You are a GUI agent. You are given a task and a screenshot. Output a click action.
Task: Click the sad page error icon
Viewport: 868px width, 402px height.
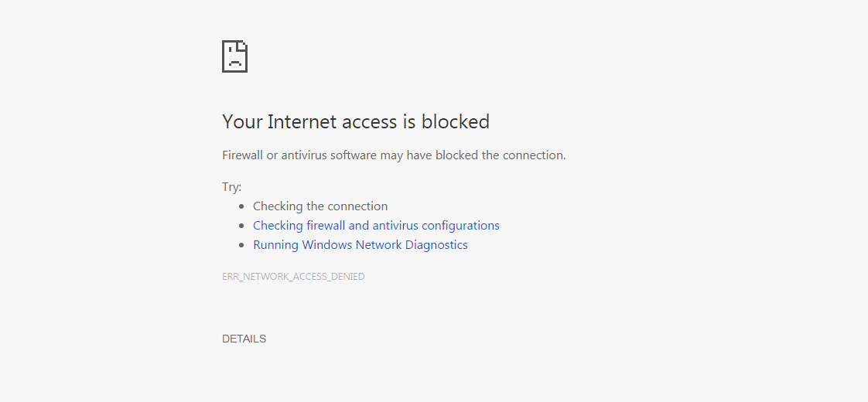coord(234,56)
